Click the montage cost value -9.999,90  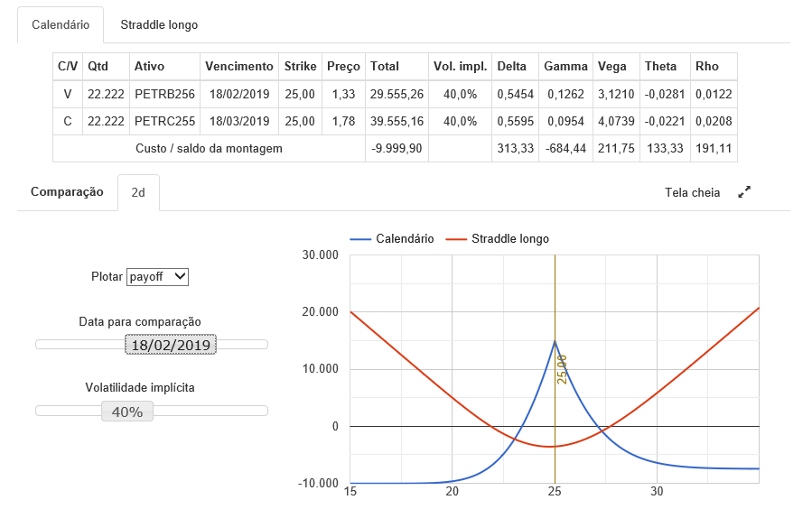click(x=397, y=148)
